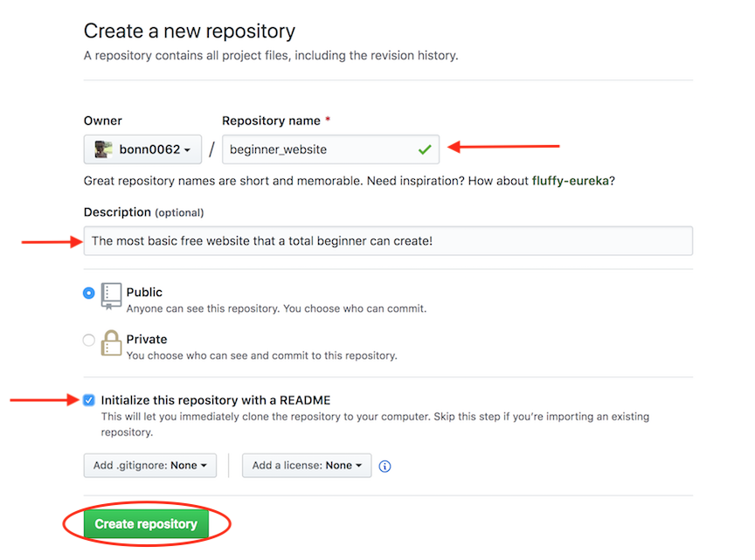Click the owner avatar icon

click(x=103, y=149)
